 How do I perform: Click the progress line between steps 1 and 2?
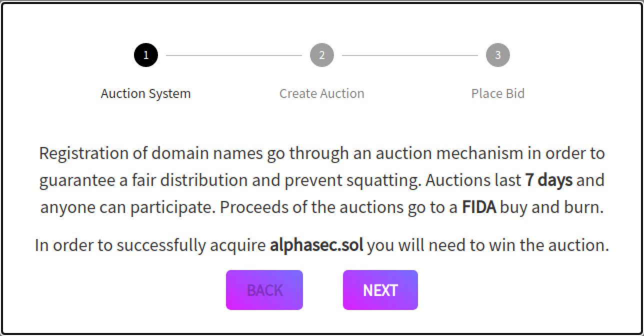[x=234, y=55]
